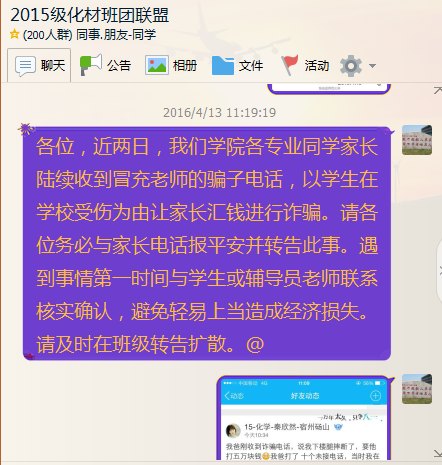The width and height of the screenshot is (442, 465).
Task: Click the 2016/4/13 11:19:19 timestamp
Action: point(219,113)
